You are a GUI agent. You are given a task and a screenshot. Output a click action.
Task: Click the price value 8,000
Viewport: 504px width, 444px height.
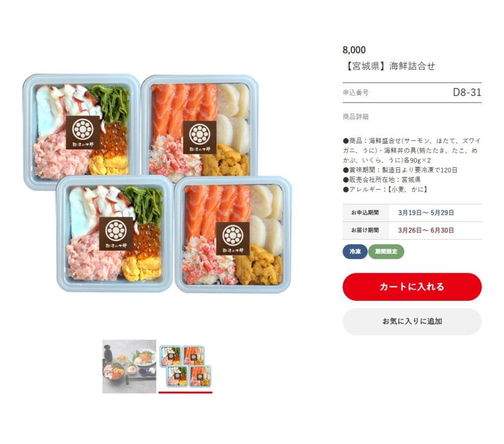[354, 50]
